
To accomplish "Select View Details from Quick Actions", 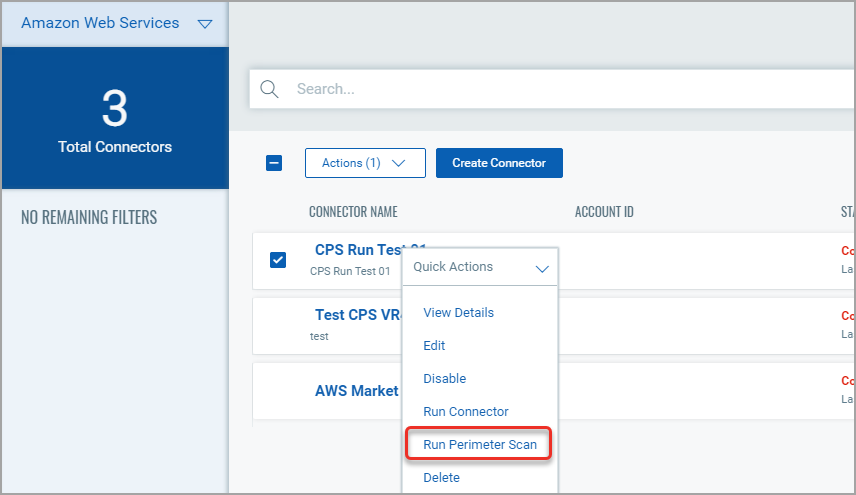I will tap(458, 312).
